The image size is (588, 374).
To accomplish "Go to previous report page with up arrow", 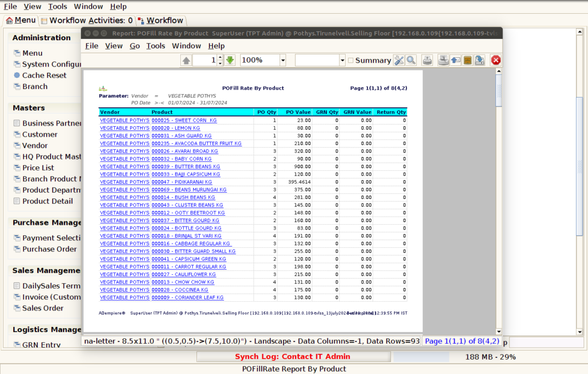I will [x=186, y=60].
